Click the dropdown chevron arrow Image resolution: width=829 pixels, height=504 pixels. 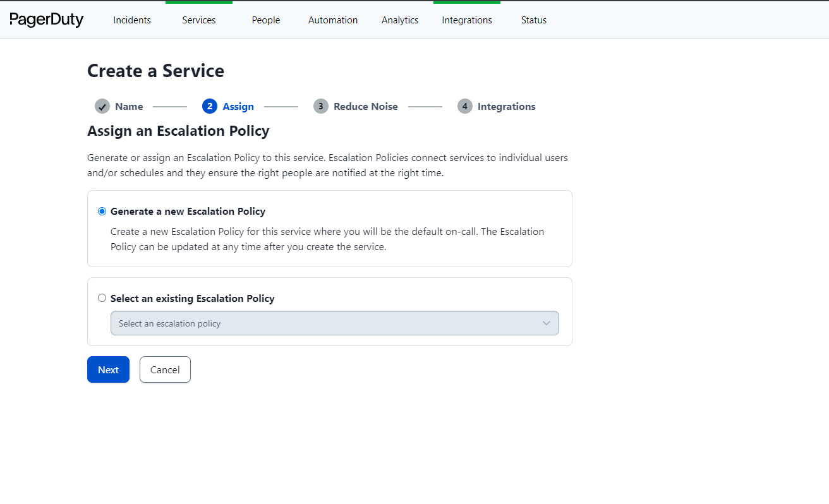[x=547, y=323]
